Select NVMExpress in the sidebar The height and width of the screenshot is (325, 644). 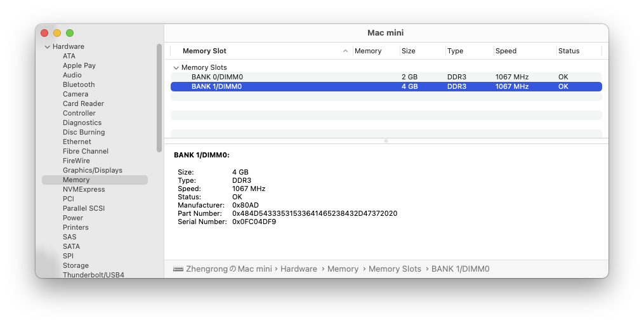tap(84, 189)
